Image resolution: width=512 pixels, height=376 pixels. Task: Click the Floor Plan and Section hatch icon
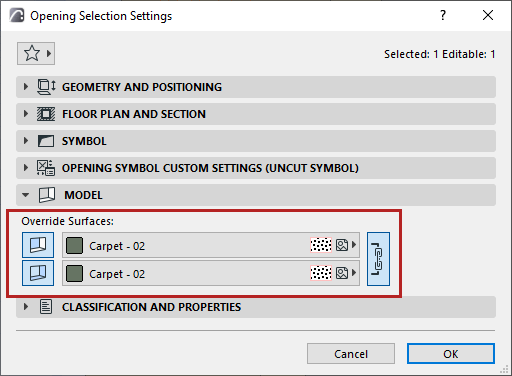click(x=46, y=114)
